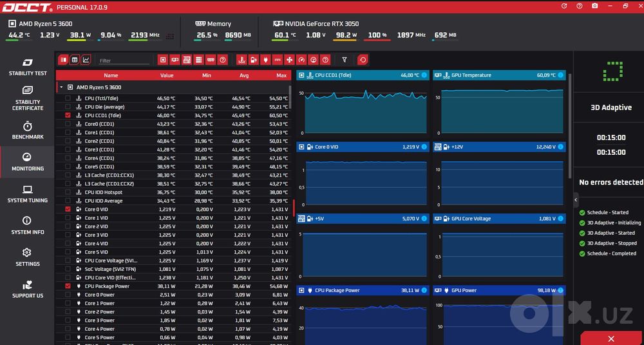644x345 pixels.
Task: Toggle the power plug sensor type filter
Action: [x=265, y=60]
